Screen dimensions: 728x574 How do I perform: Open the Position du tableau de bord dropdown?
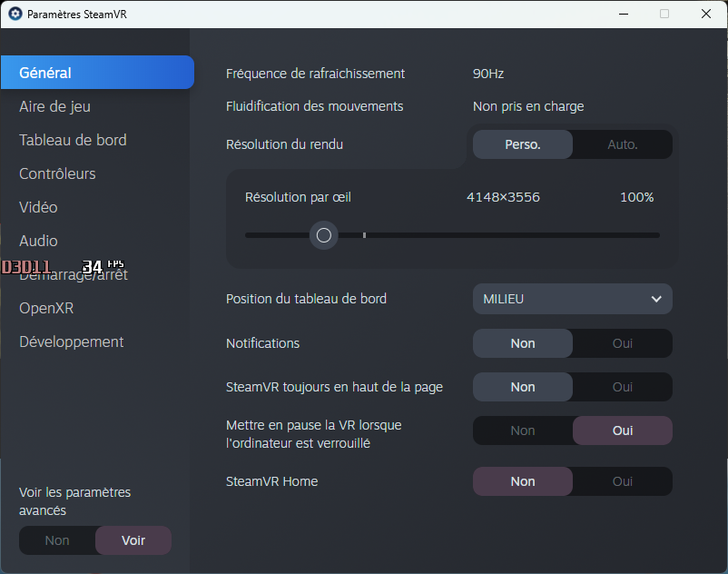coord(573,299)
